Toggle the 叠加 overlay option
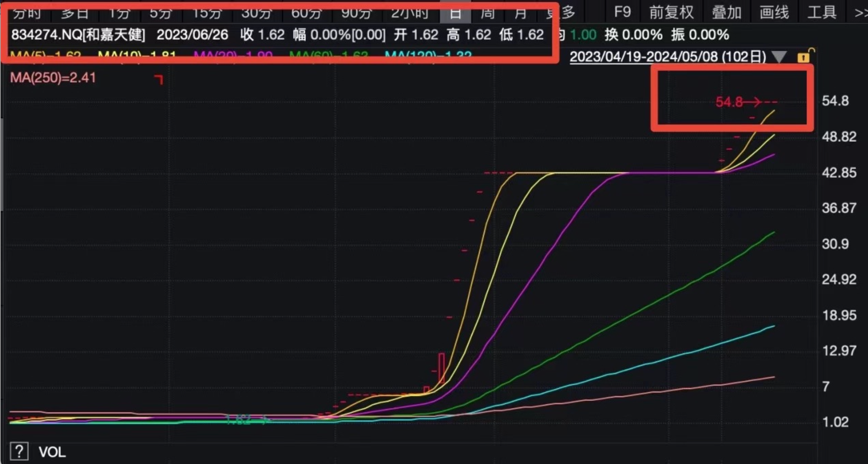Screen dimensions: 868x464 click(727, 13)
